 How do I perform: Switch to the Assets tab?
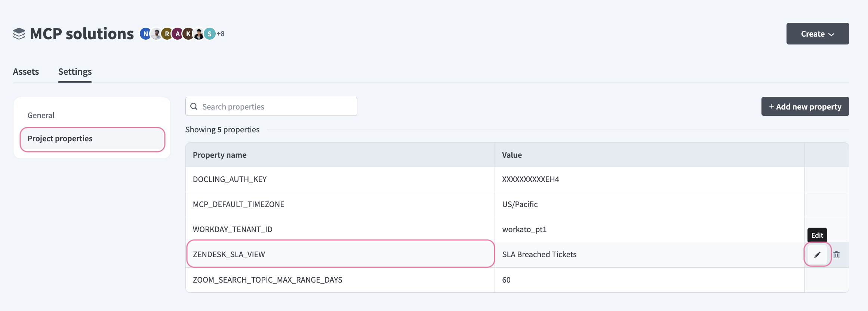[26, 71]
